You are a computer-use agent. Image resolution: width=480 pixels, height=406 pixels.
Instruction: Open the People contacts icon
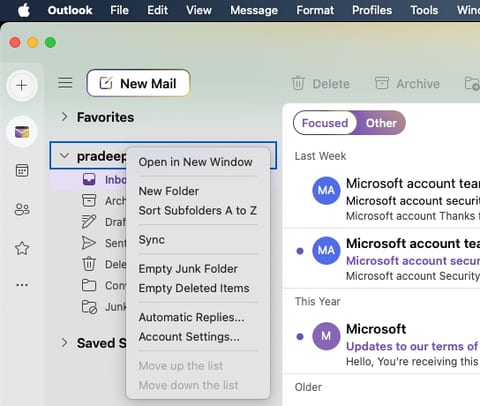point(22,209)
